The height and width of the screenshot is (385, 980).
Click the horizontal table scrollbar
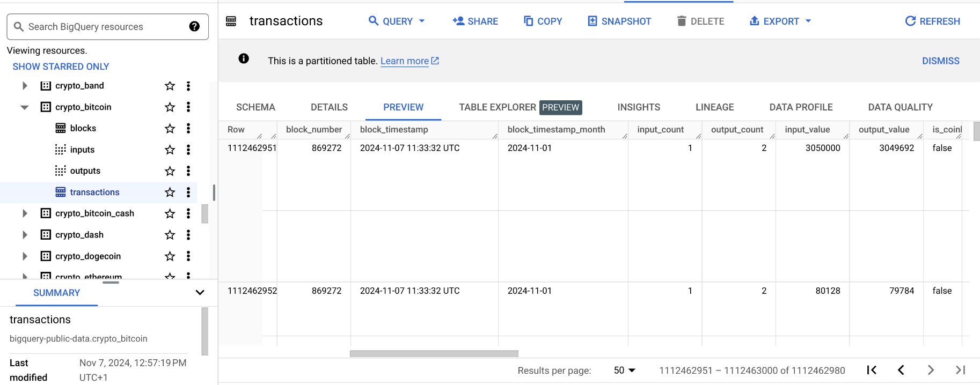[434, 353]
